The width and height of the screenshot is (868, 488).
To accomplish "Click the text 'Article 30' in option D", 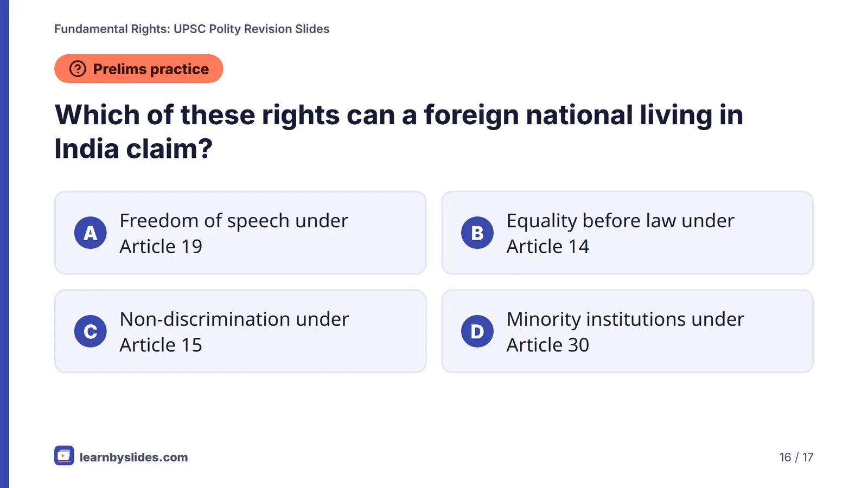I will coord(547,345).
